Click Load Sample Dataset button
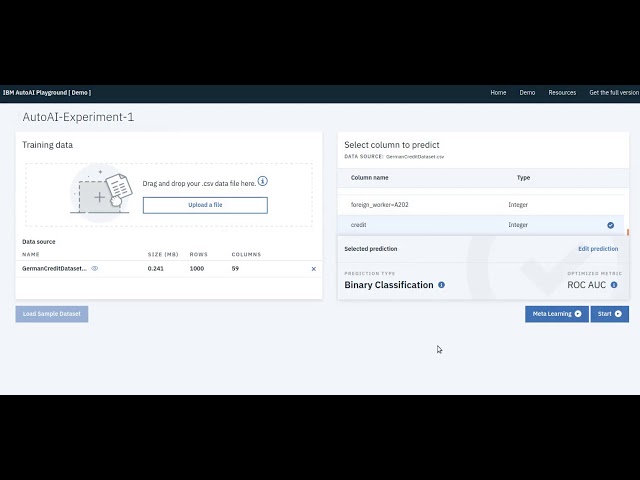The height and width of the screenshot is (480, 640). (52, 314)
